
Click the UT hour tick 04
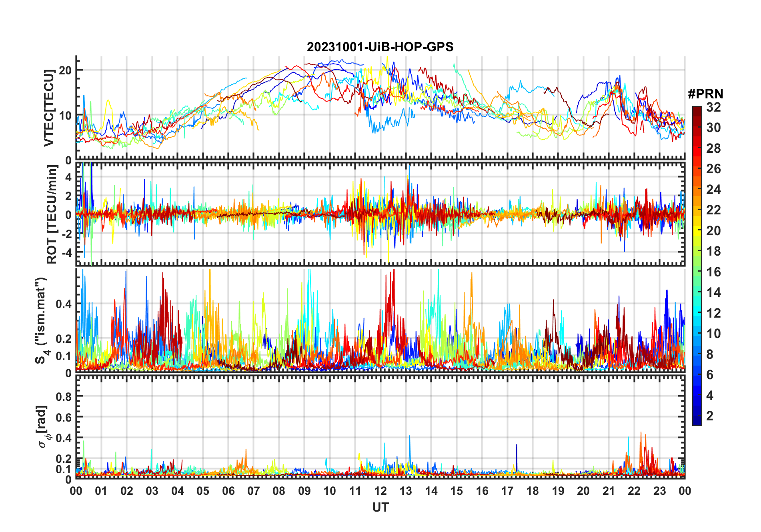[178, 491]
